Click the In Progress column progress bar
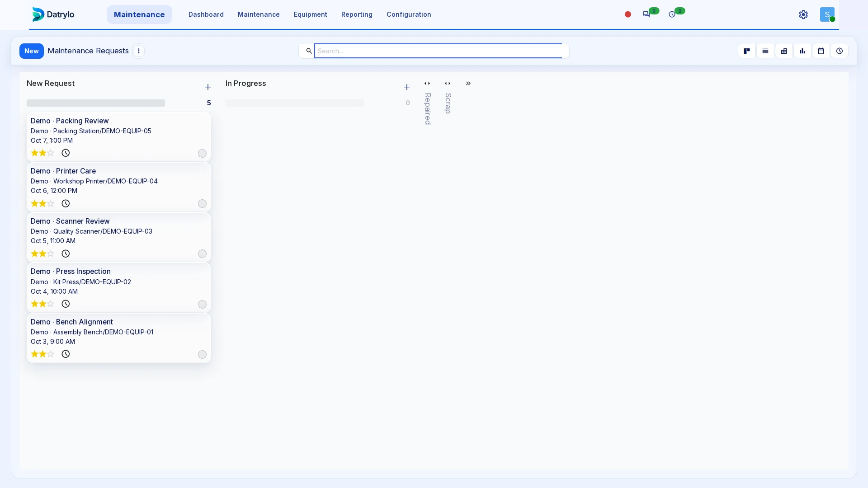Screen dimensions: 868x488 (x=295, y=103)
